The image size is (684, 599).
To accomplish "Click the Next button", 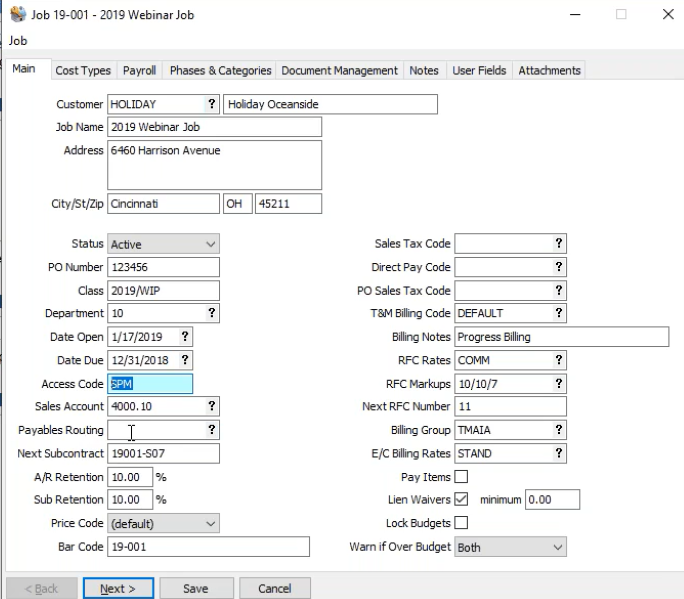I will [x=117, y=589].
